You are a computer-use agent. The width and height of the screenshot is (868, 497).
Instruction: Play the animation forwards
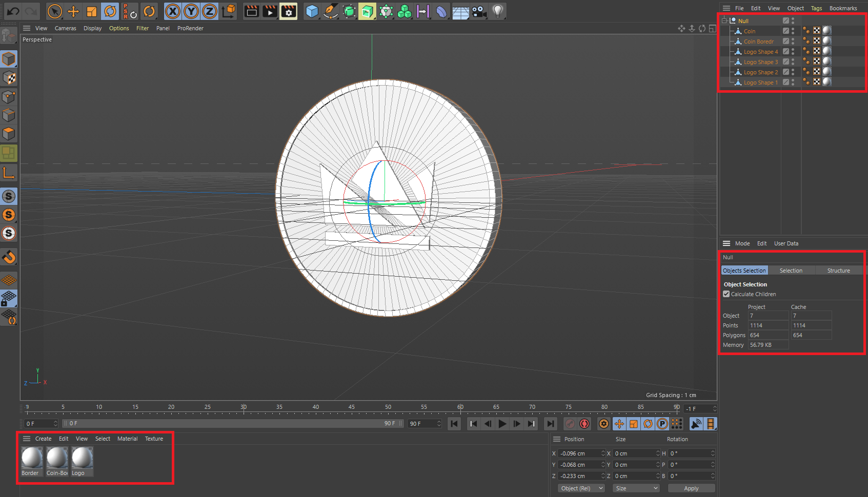point(502,424)
